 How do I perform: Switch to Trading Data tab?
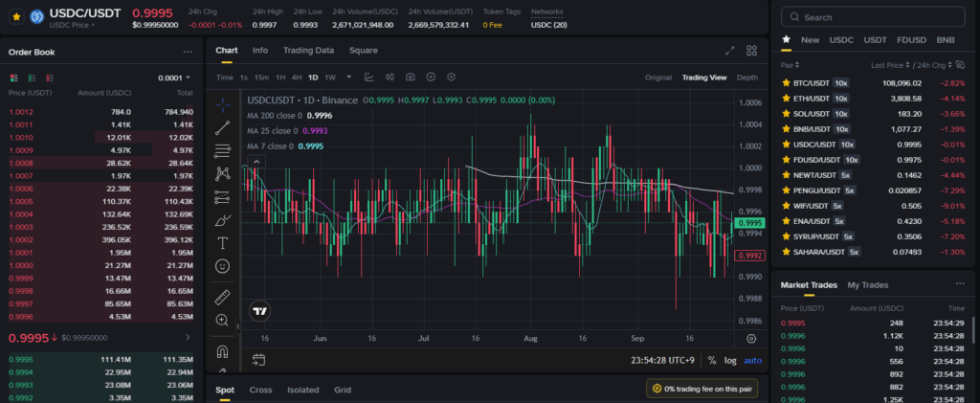[x=308, y=51]
